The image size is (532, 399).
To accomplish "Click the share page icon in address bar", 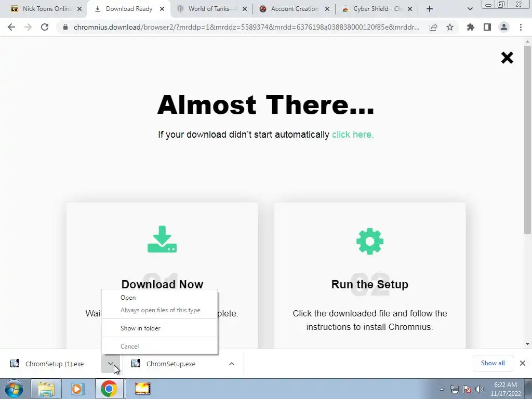I will 433,27.
